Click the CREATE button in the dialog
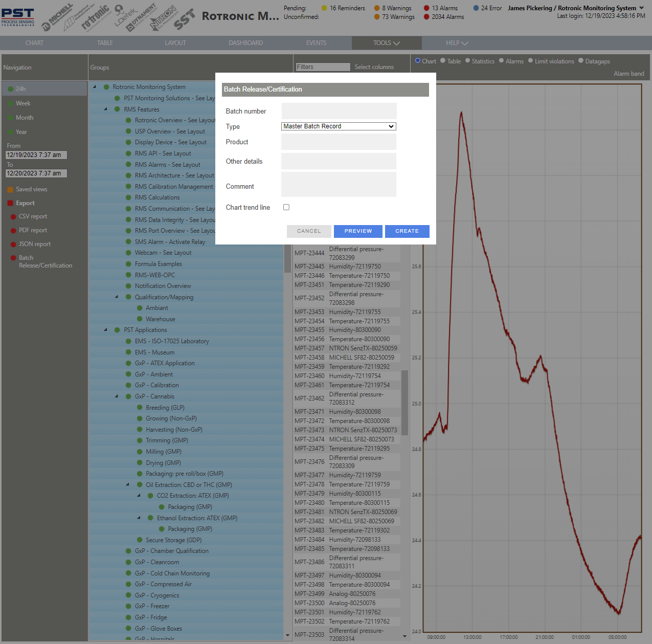The image size is (652, 644). pyautogui.click(x=407, y=231)
